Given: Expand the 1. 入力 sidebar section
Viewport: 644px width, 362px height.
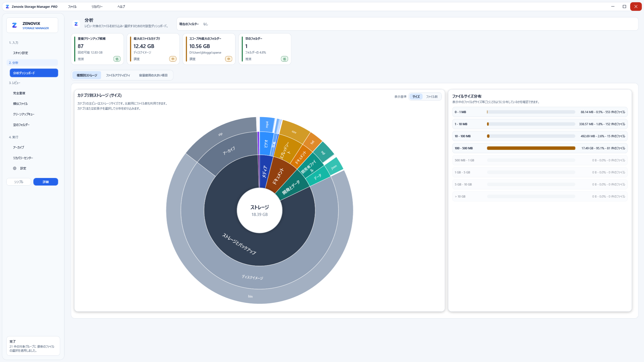Looking at the screenshot, I should pos(14,43).
